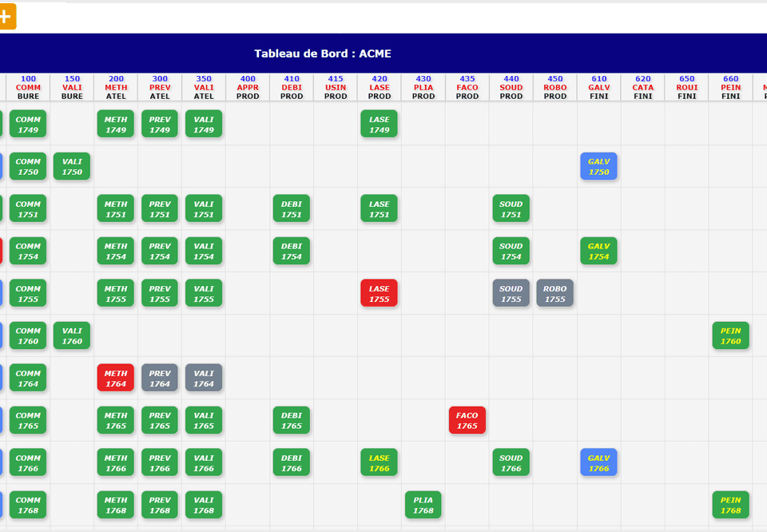
Task: Open the PLIA 1768 tile
Action: pos(423,505)
